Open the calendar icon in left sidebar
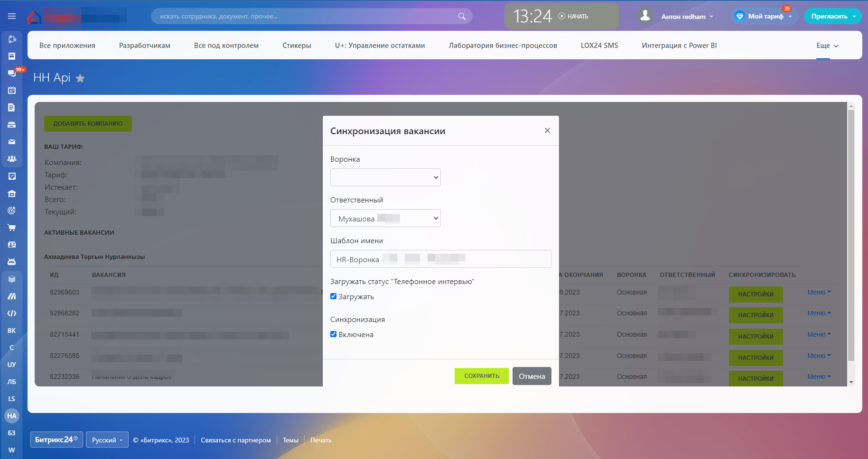Screen dimensions: 868x459 click(12, 90)
